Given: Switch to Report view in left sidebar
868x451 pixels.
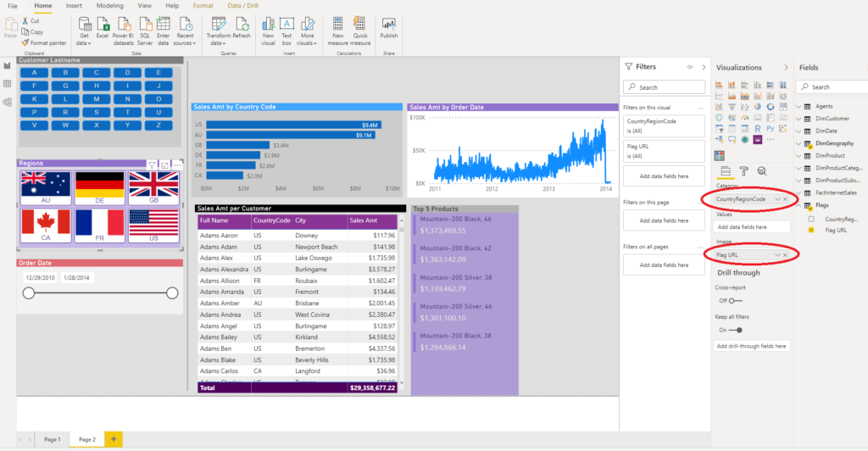Looking at the screenshot, I should [7, 66].
